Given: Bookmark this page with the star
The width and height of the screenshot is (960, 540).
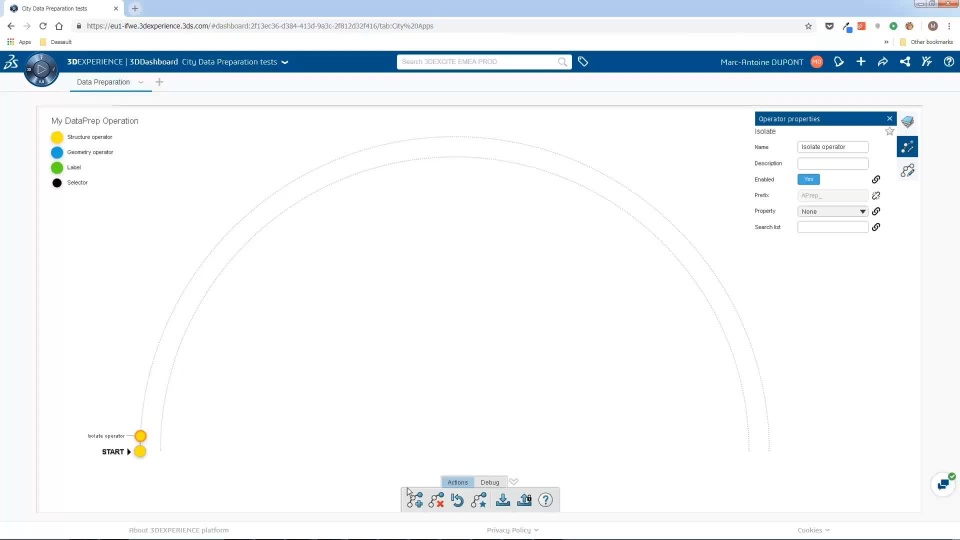Looking at the screenshot, I should [808, 26].
